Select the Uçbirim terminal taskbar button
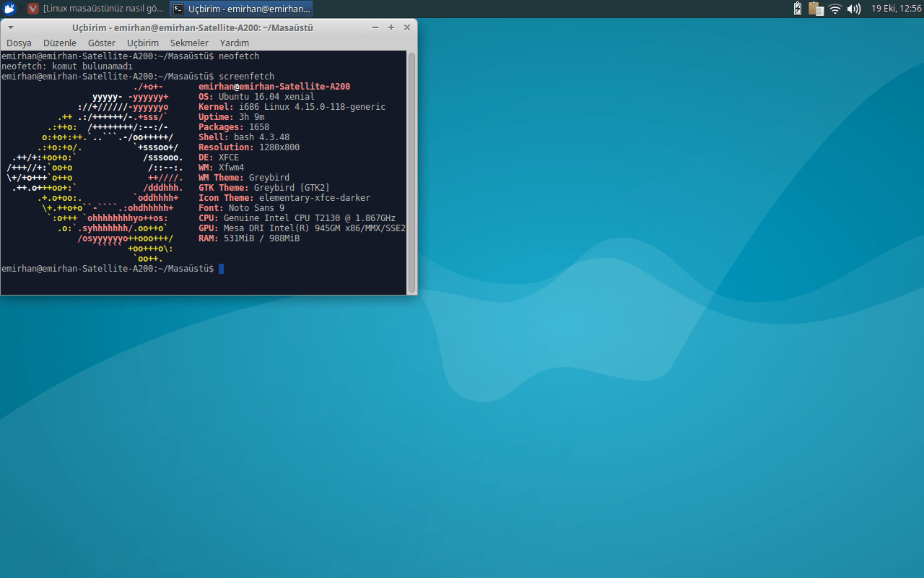This screenshot has height=578, width=924. [x=242, y=9]
